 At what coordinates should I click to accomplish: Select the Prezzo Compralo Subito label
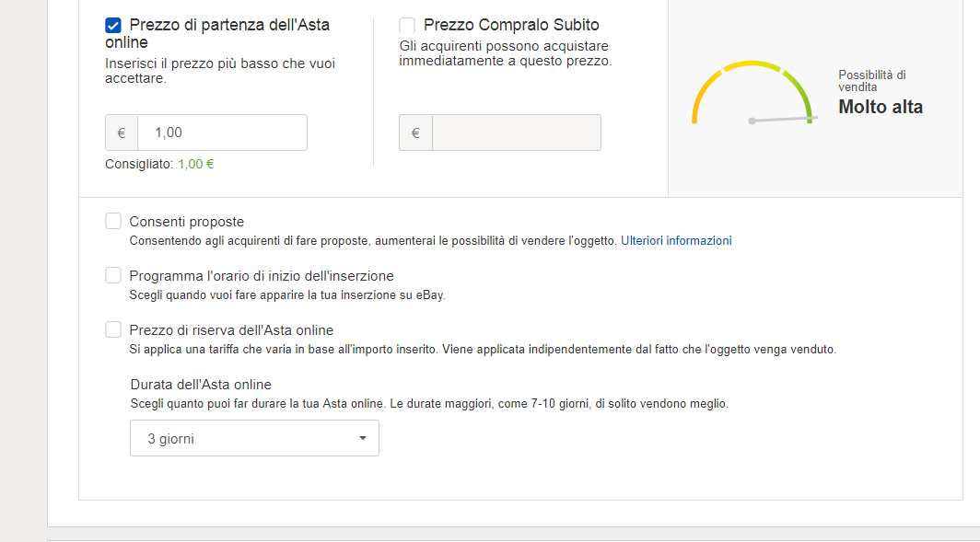511,26
